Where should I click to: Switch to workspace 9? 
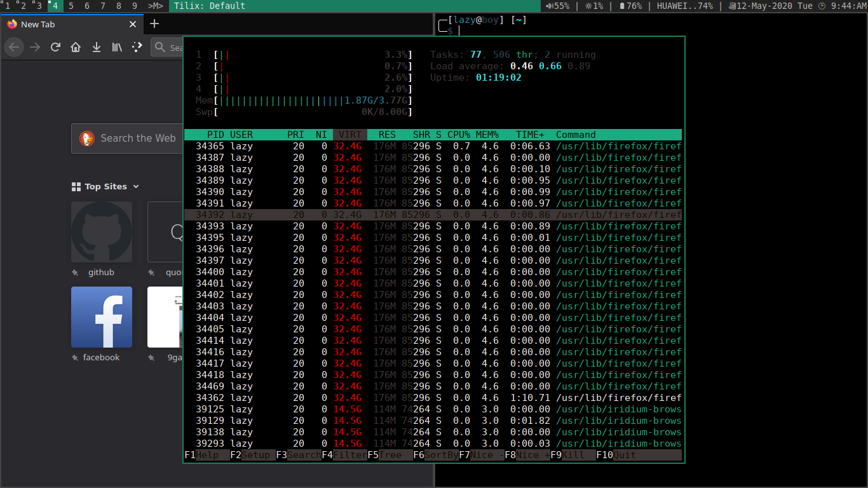(135, 6)
